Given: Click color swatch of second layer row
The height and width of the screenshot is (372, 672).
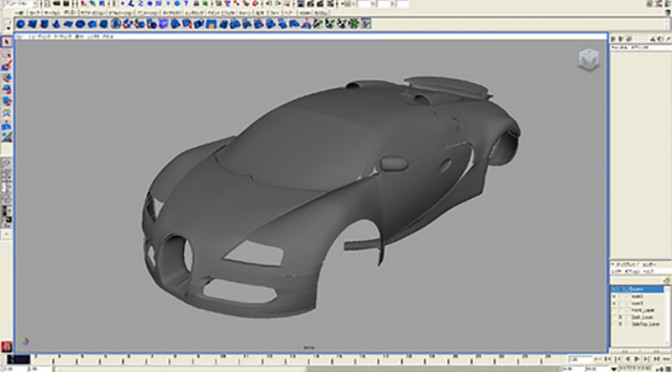Looking at the screenshot, I should 627,297.
